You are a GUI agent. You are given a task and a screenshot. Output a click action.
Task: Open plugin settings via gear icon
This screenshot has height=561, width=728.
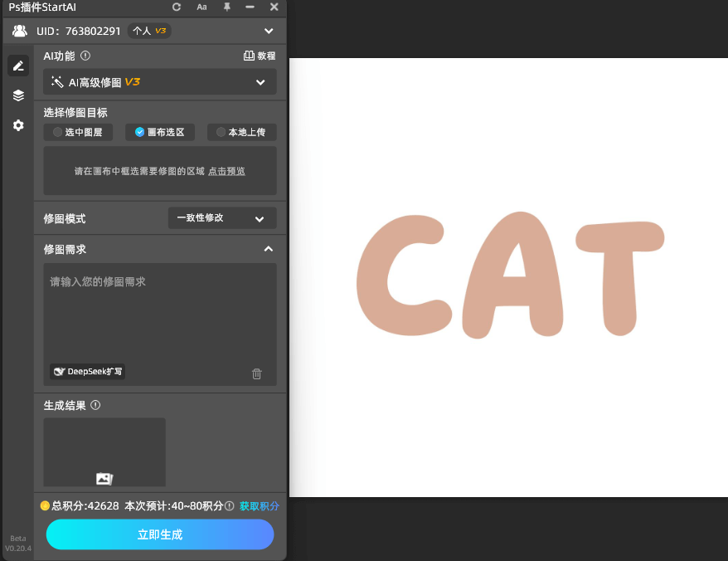click(17, 125)
